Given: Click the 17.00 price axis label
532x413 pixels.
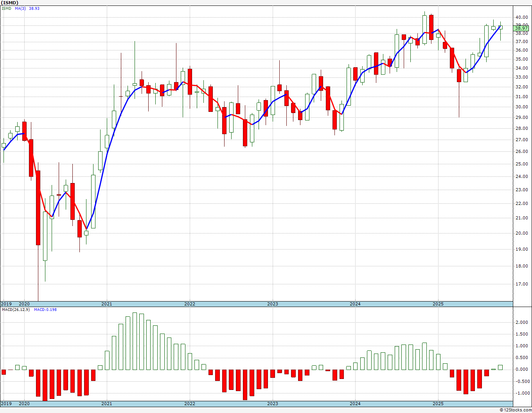Looking at the screenshot, I should 521,284.
